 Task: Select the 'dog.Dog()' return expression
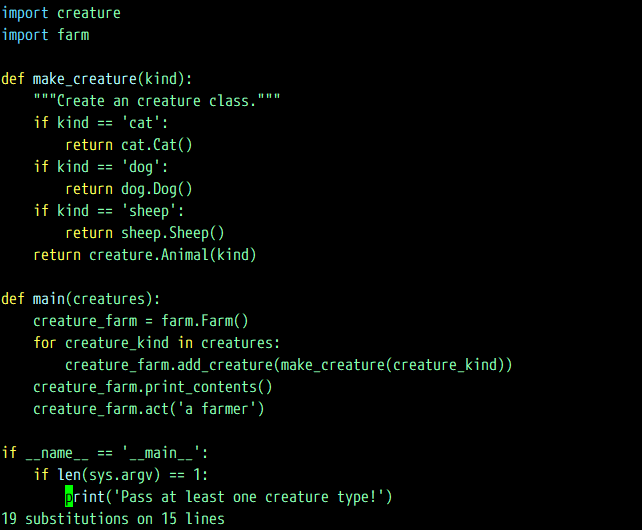157,189
